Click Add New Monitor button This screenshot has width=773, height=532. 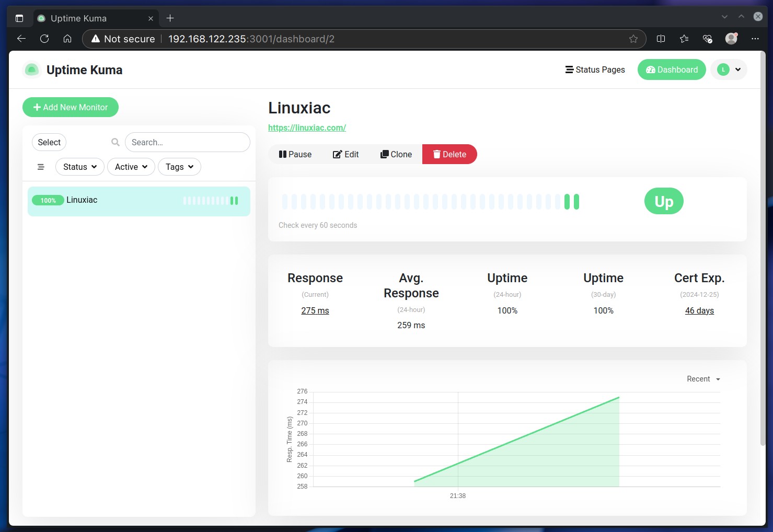point(71,107)
